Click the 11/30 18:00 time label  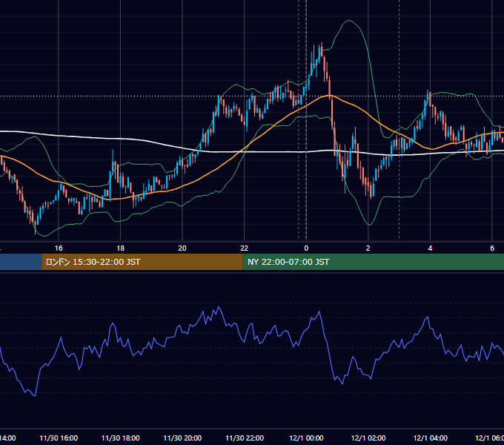121,438
